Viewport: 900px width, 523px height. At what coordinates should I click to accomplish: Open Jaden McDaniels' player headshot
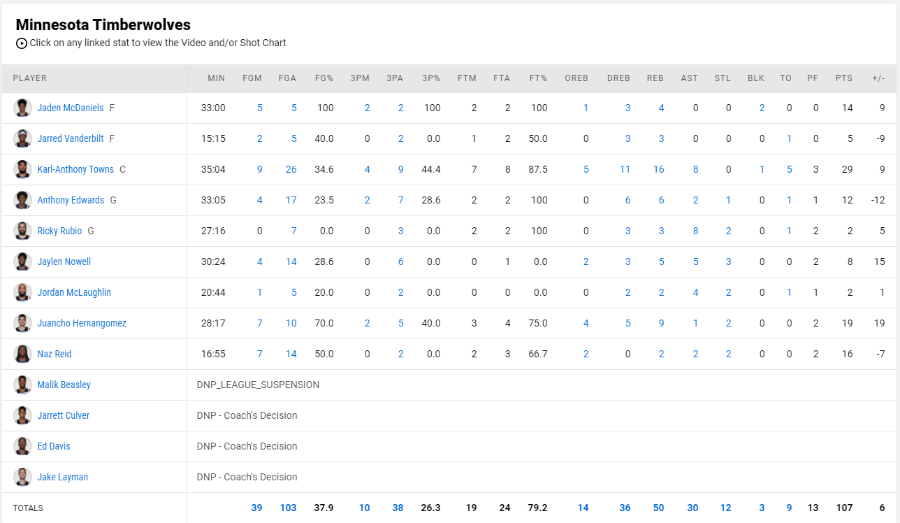coord(22,107)
